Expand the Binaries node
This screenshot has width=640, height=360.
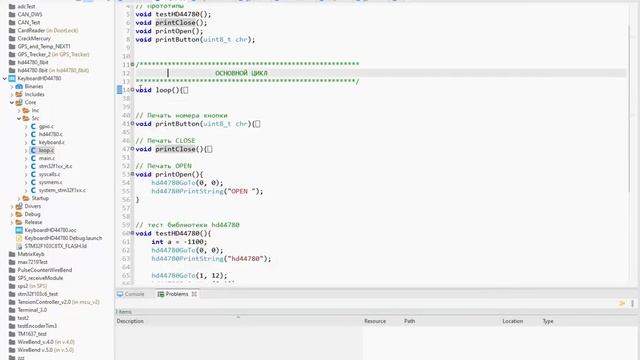(12, 87)
